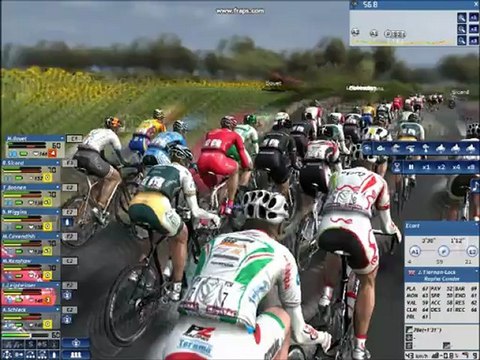Expand B.Sicard panel dropdown arrow
The width and height of the screenshot is (480, 360).
(x=58, y=163)
